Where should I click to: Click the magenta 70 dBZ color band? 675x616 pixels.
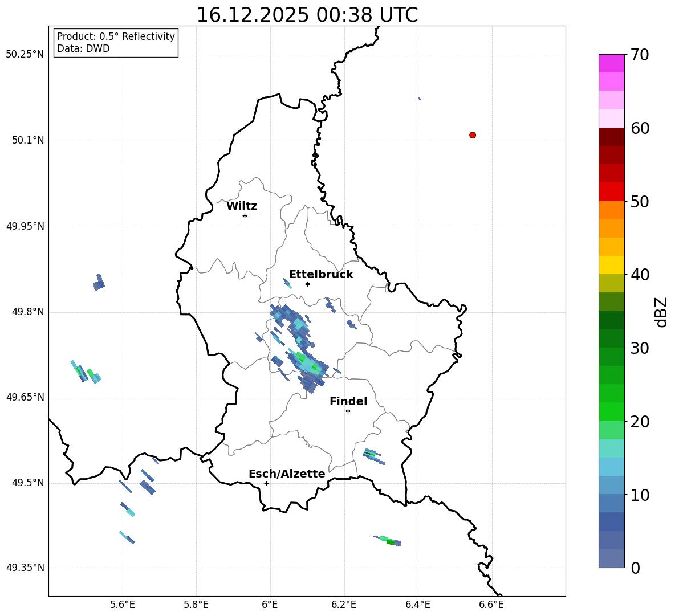(611, 63)
